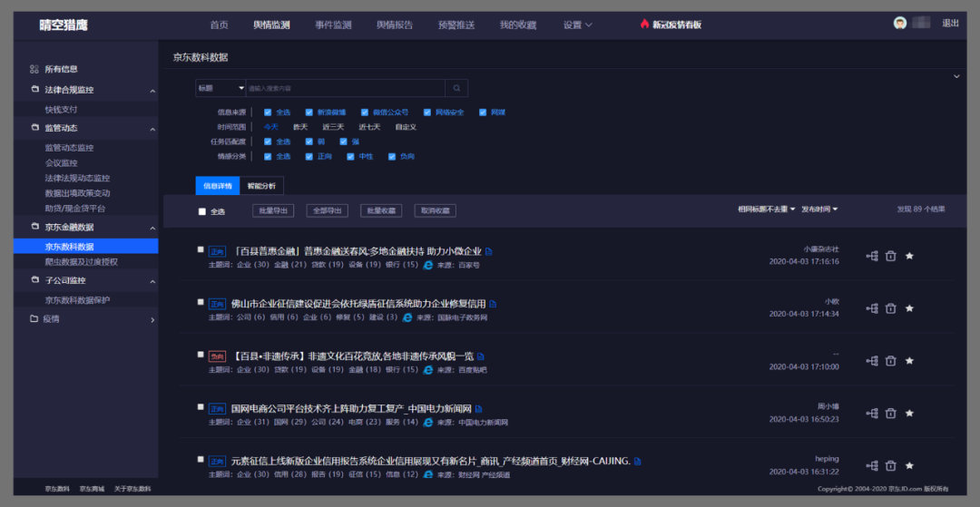Viewport: 980px width, 507px height.
Task: Open share-tree icon for 国网电商公司 article
Action: tap(872, 414)
